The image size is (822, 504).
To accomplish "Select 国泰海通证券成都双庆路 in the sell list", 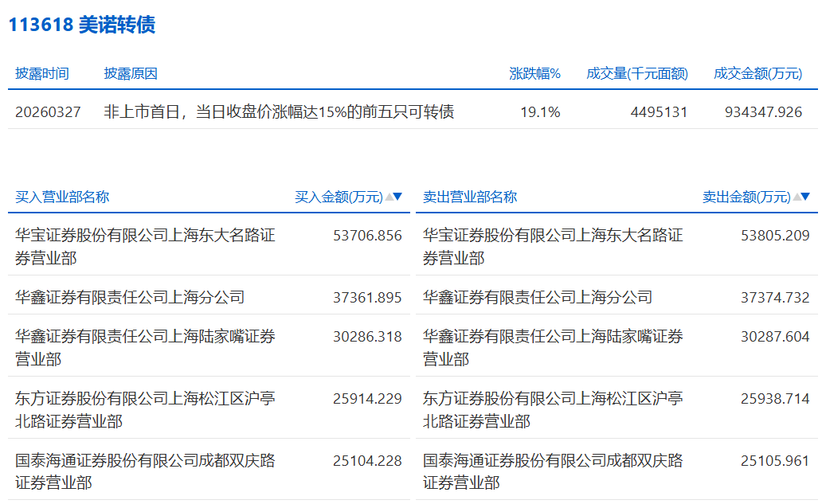I will 553,471.
